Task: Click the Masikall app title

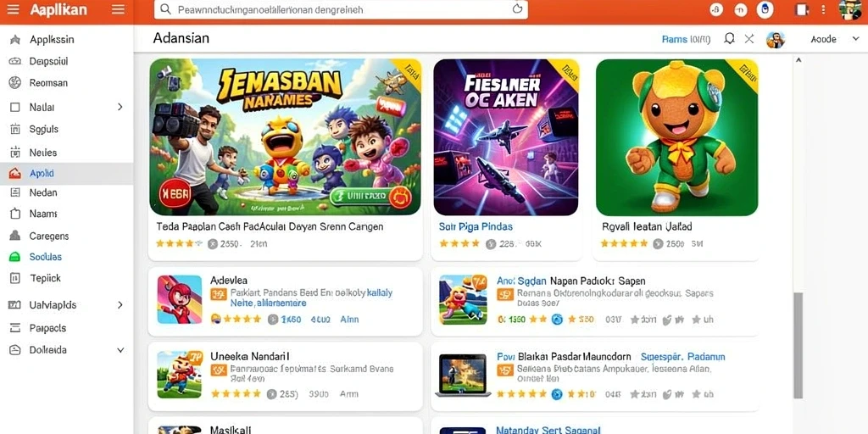Action: [231, 430]
